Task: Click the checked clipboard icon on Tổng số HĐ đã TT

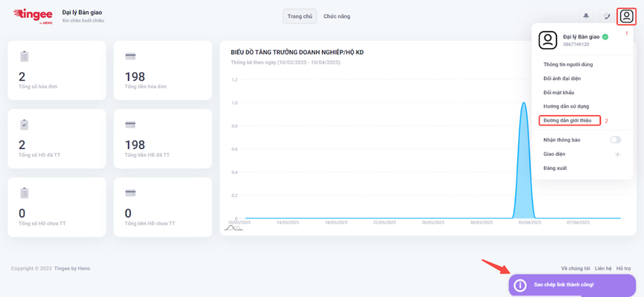Action: [x=25, y=124]
